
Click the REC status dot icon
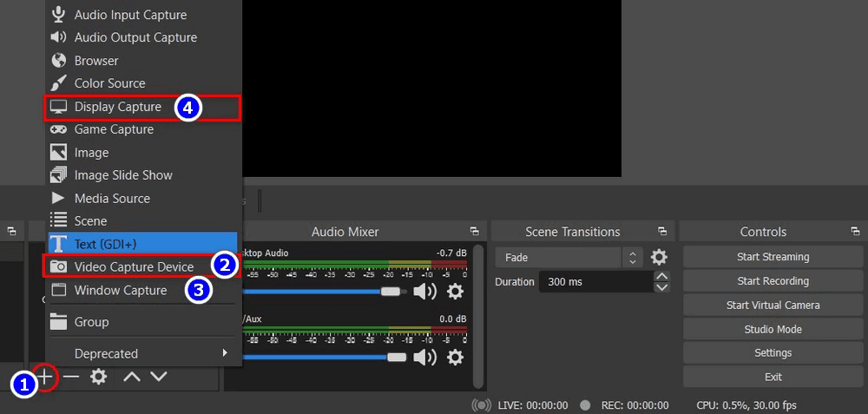(x=585, y=405)
